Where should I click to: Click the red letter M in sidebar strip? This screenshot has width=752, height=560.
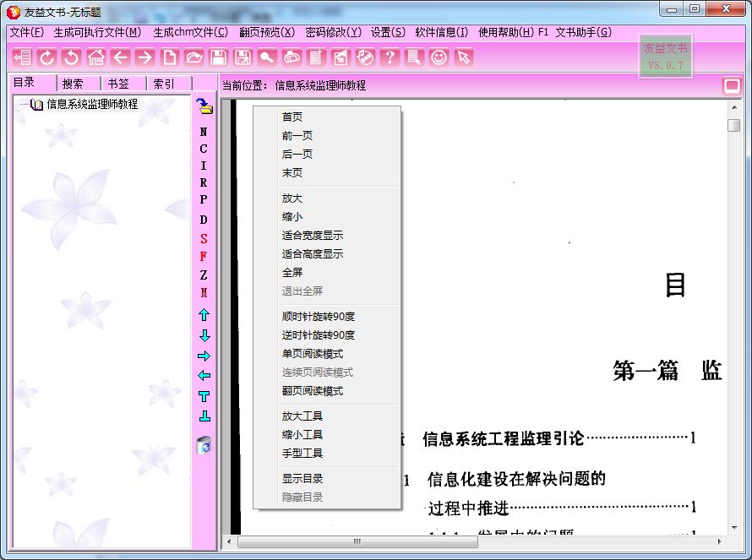pyautogui.click(x=204, y=292)
